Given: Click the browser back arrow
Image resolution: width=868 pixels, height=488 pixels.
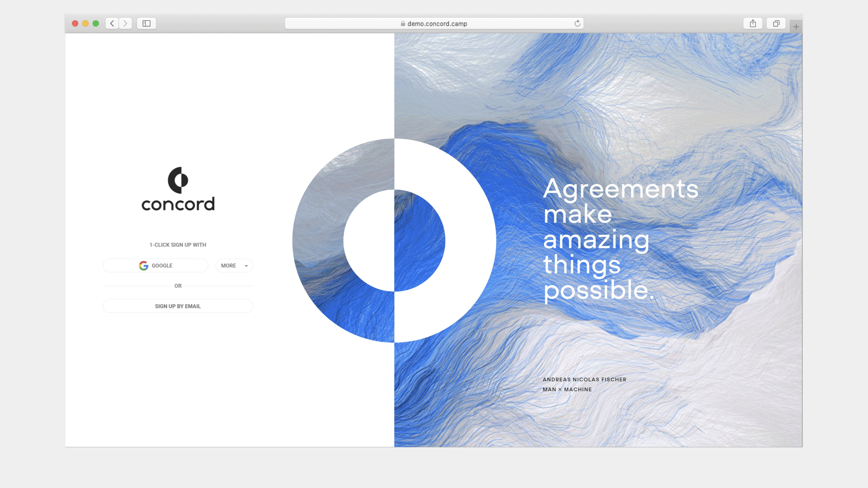Looking at the screenshot, I should (x=112, y=23).
